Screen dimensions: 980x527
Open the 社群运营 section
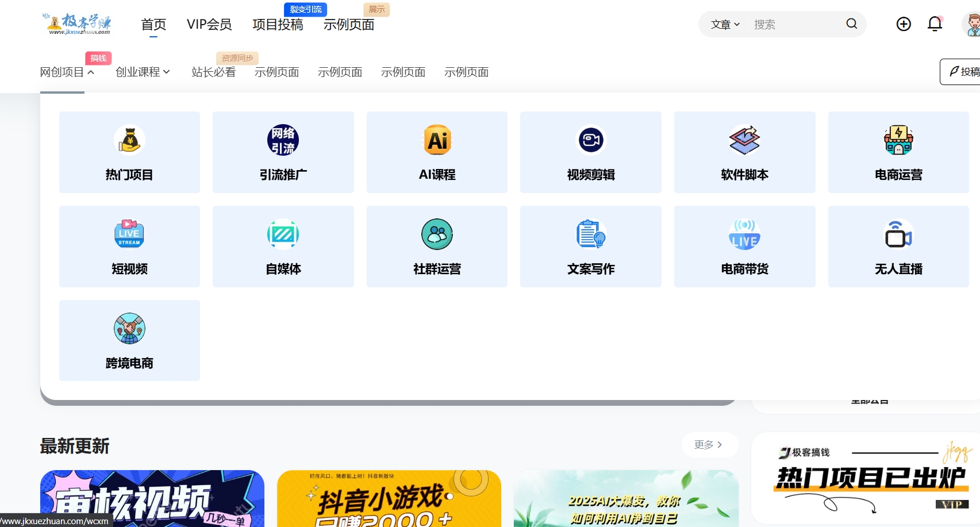[x=436, y=246]
